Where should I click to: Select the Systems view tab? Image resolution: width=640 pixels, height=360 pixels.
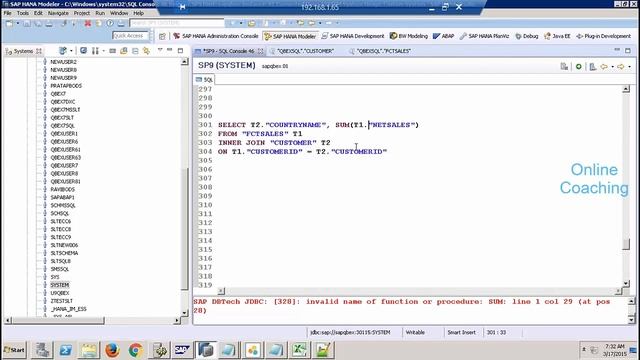(x=23, y=51)
